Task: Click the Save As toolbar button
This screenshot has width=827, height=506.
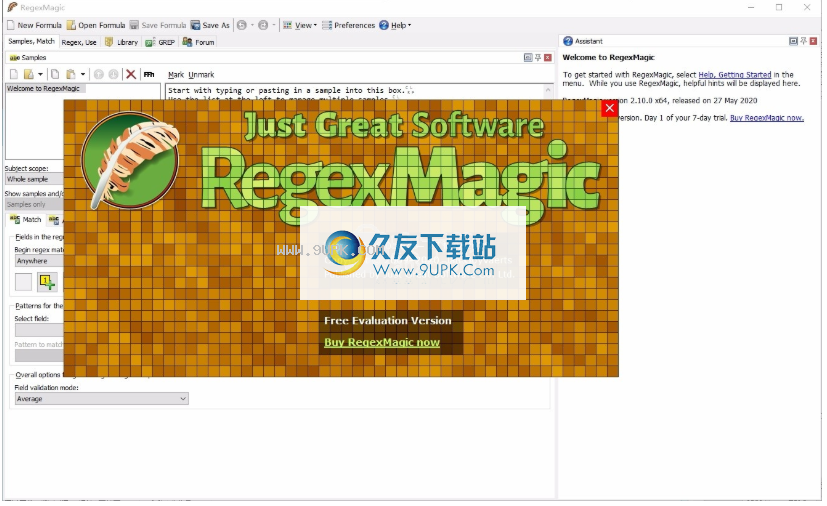Action: [x=210, y=25]
